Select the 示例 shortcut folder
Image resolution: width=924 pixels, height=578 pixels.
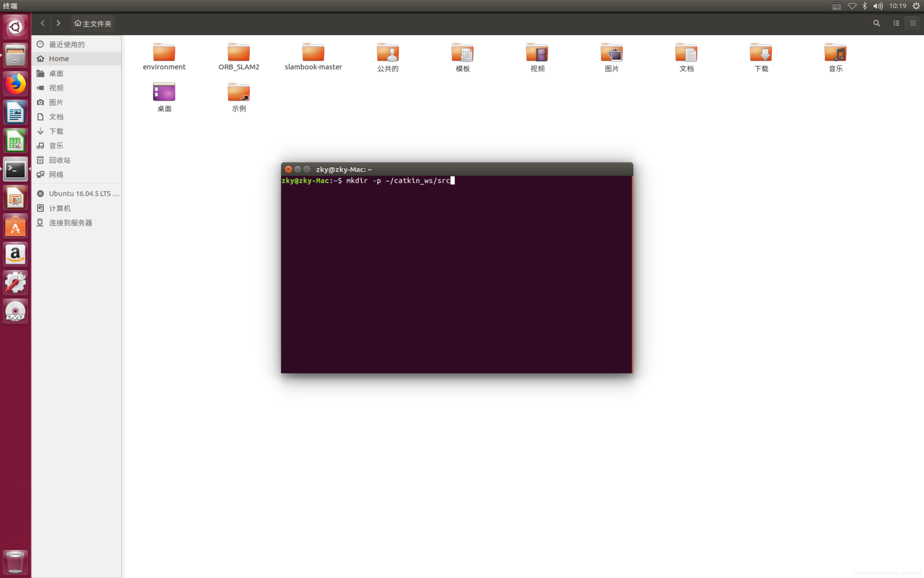click(239, 97)
